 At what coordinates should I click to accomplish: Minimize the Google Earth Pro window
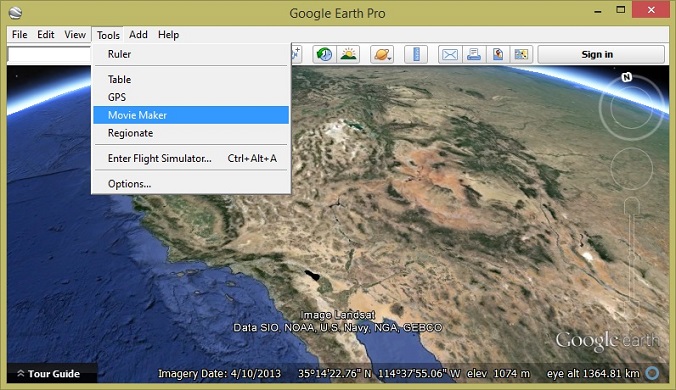(598, 11)
